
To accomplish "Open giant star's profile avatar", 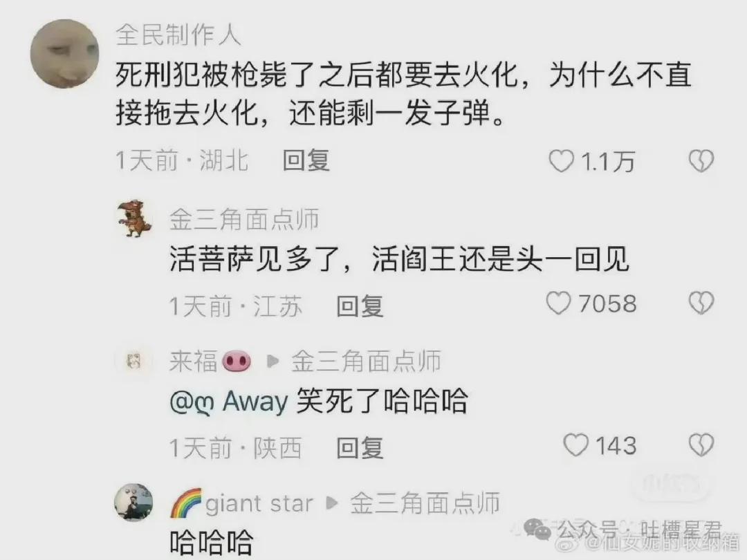I will (134, 503).
